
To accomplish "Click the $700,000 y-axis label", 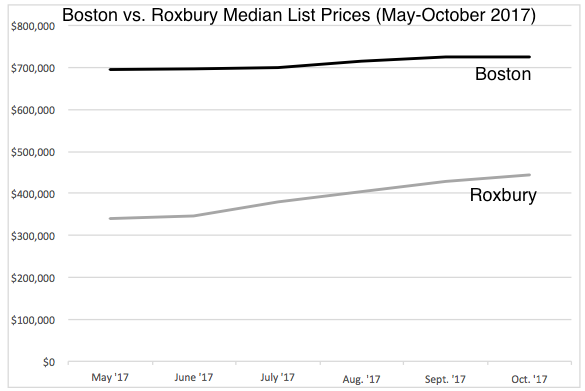I will pos(33,68).
